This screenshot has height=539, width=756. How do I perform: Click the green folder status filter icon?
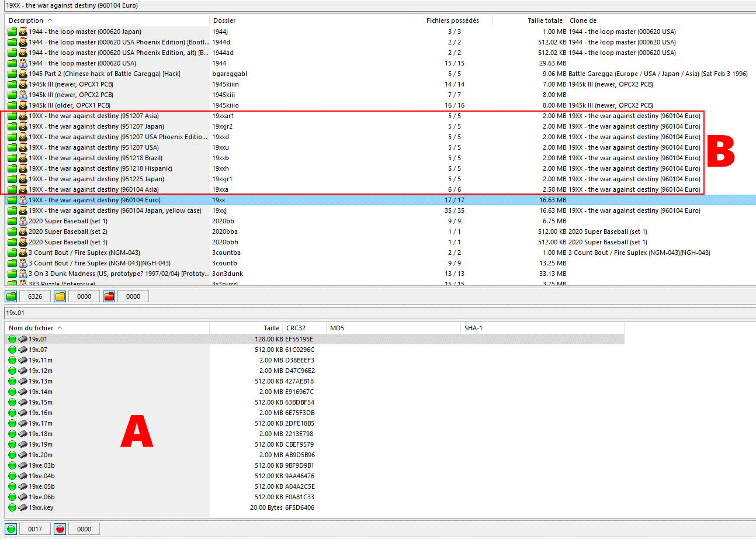(11, 296)
